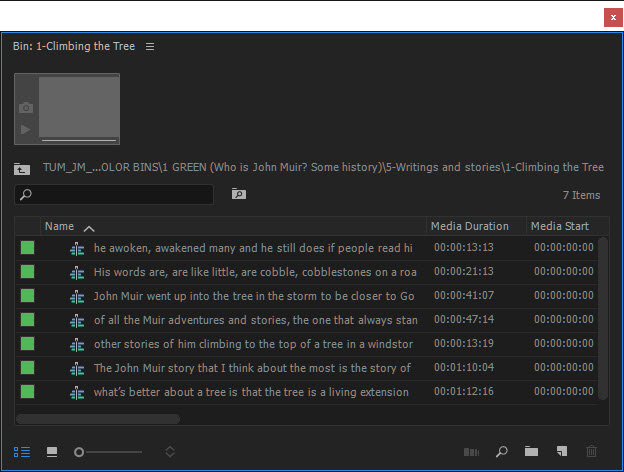Select clip 'other stories of him climbing'

click(253, 344)
